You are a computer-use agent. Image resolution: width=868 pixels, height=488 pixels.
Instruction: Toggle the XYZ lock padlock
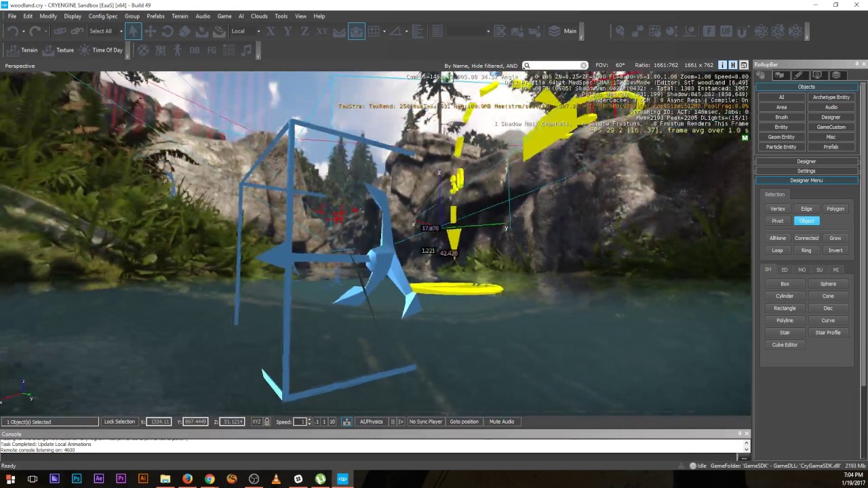pyautogui.click(x=267, y=422)
